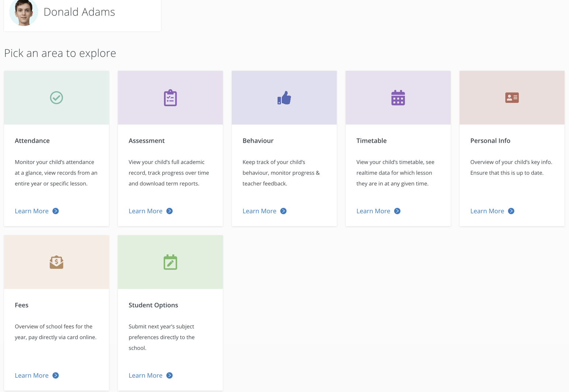
Task: Follow the Student Options Learn More link
Action: 146,375
